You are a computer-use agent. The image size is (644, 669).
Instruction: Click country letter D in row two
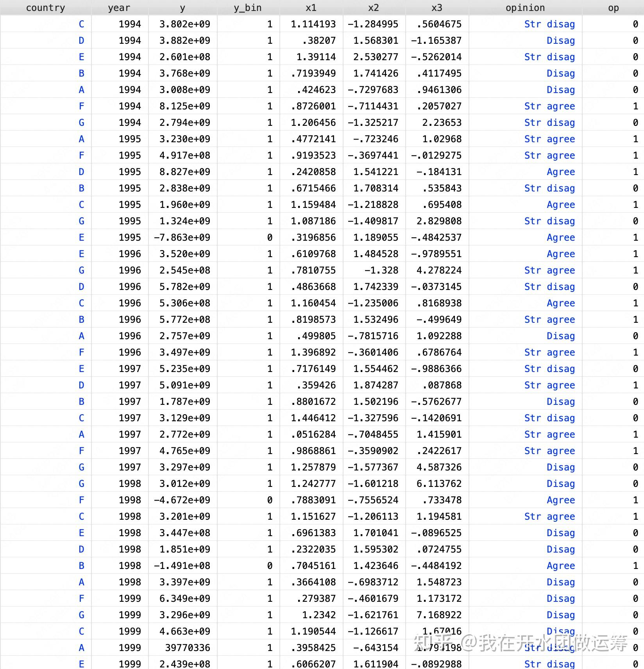coord(82,40)
